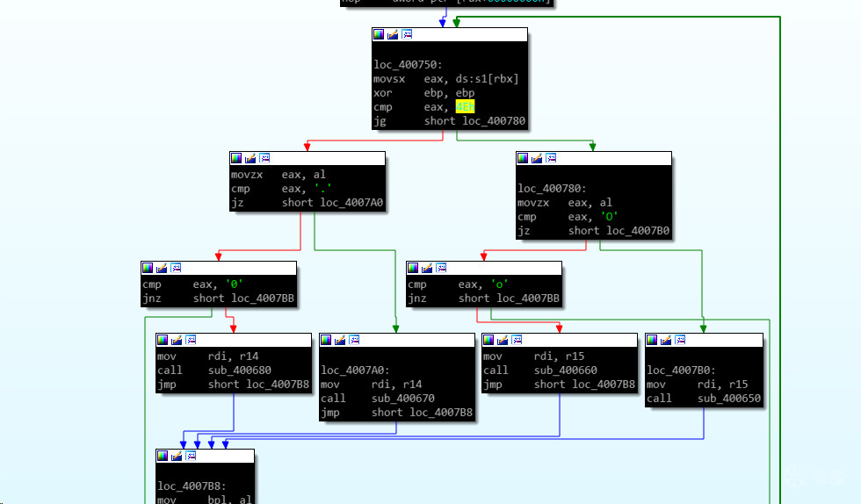Click the call sub_400680 instruction

tap(214, 370)
